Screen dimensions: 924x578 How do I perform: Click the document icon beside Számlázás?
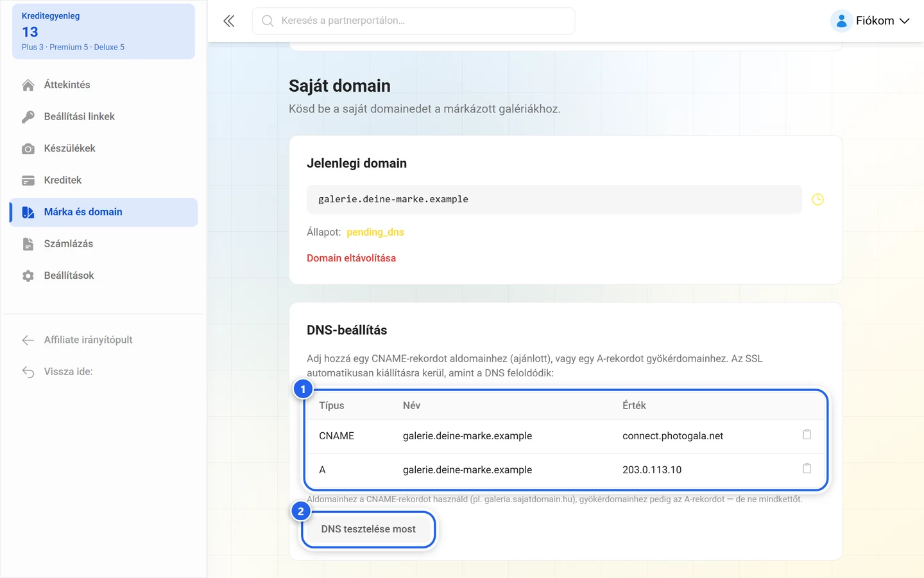pyautogui.click(x=28, y=244)
